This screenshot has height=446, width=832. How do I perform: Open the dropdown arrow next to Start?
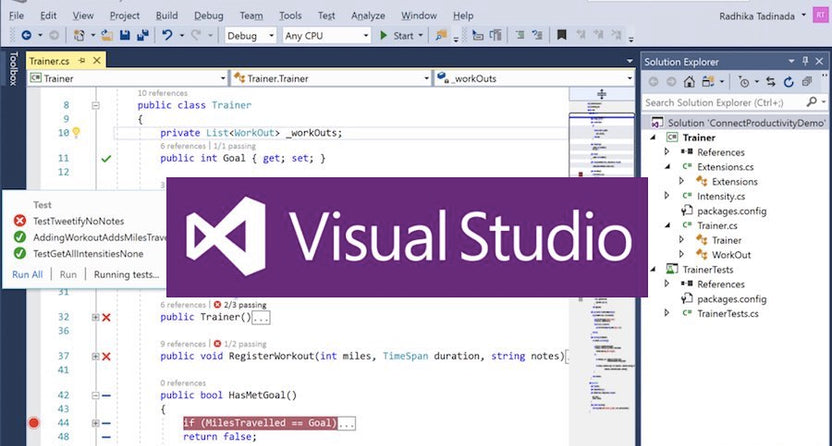tap(421, 36)
